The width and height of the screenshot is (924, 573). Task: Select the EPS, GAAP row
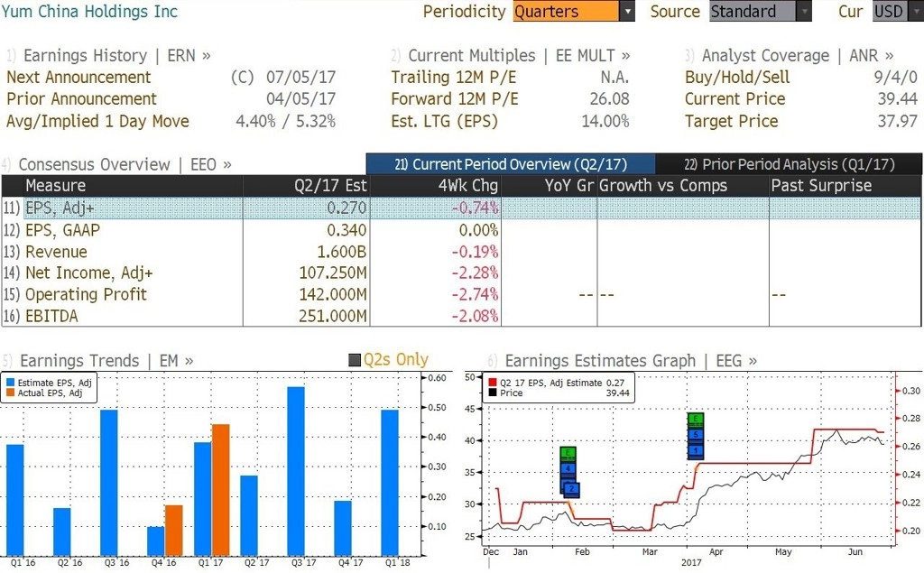[x=461, y=230]
